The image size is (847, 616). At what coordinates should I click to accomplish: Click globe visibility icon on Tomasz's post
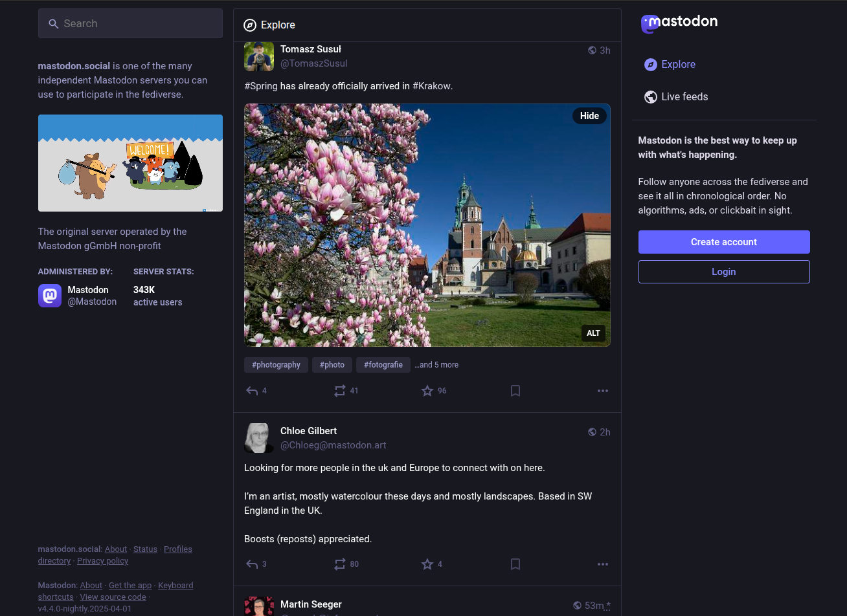(592, 50)
